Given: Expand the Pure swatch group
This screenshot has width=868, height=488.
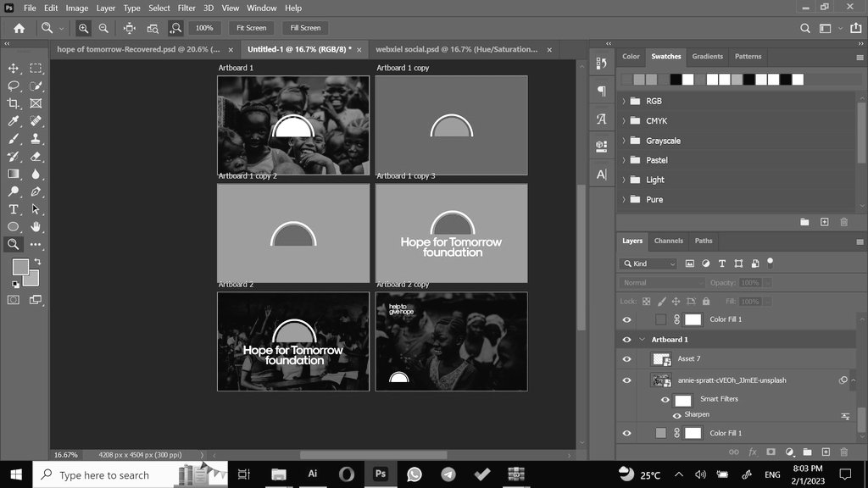Looking at the screenshot, I should point(624,200).
